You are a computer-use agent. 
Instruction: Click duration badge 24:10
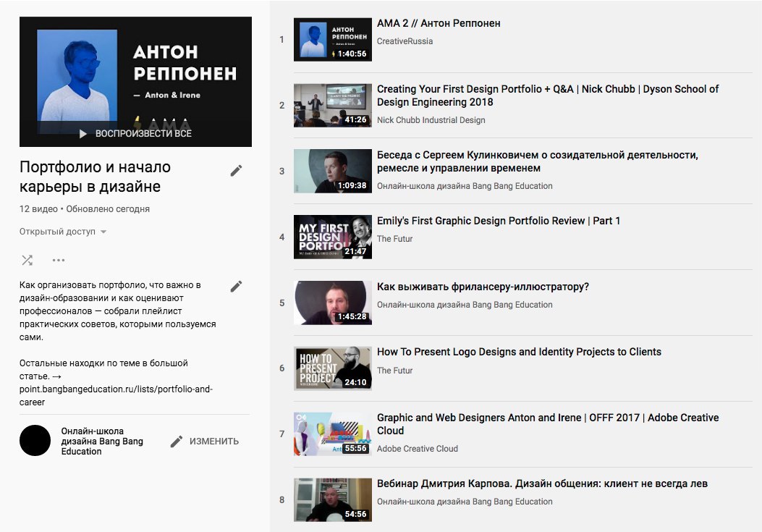(356, 383)
